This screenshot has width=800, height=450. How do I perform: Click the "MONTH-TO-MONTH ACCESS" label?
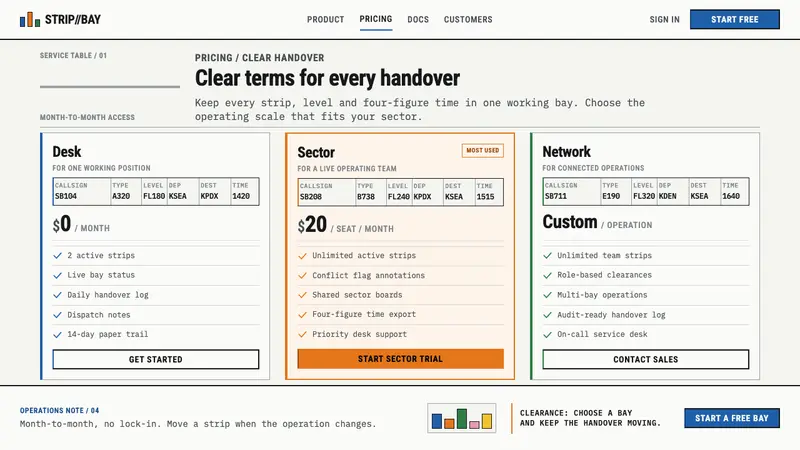(87, 117)
